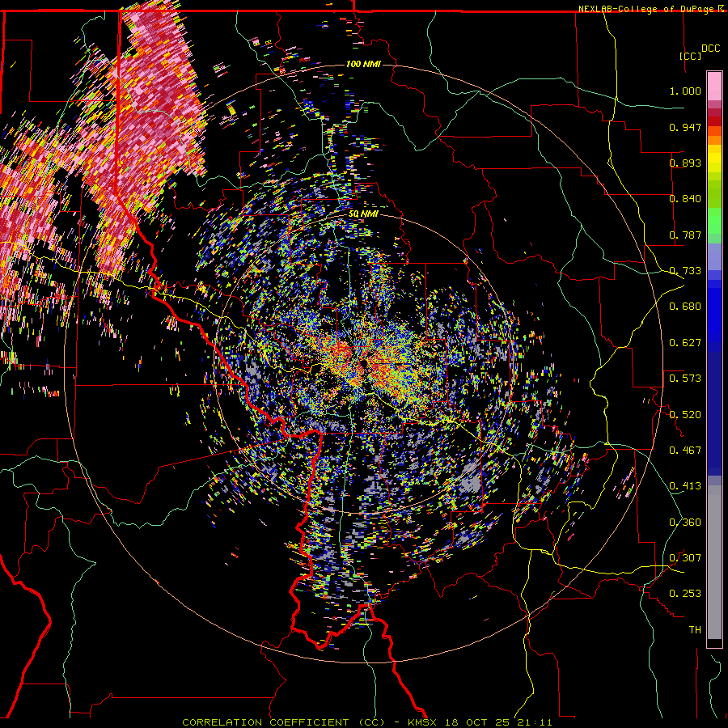This screenshot has height=728, width=728.
Task: Click the radar site at the rings' center
Action: pyautogui.click(x=363, y=364)
